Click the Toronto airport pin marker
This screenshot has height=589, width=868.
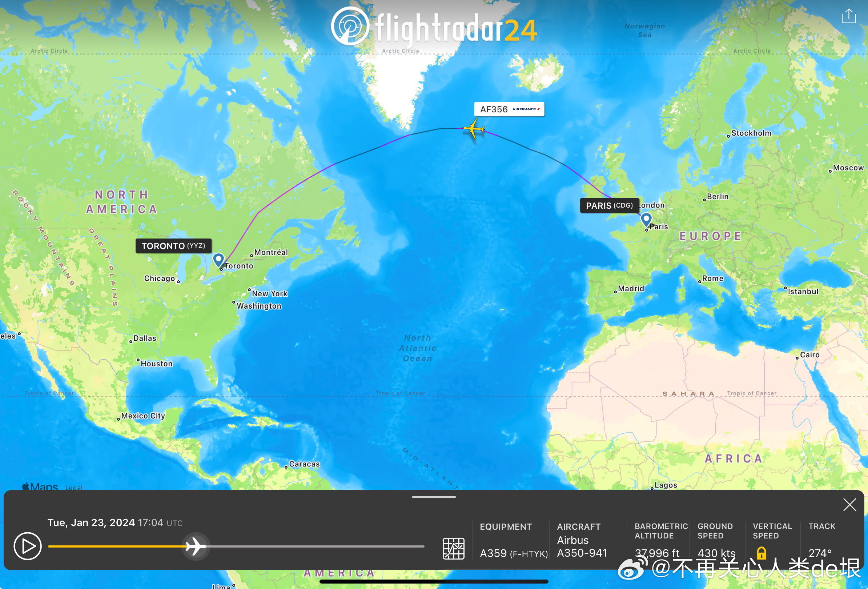[218, 259]
